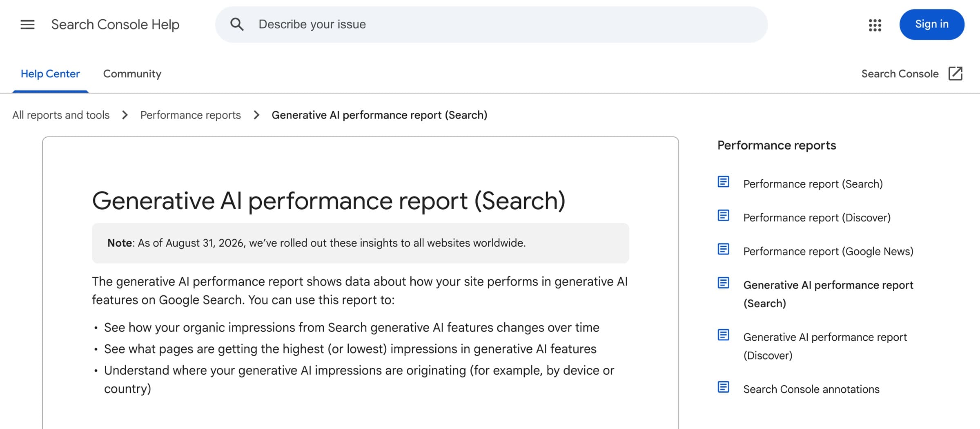Image resolution: width=980 pixels, height=429 pixels.
Task: Click the article's main heading
Action: coord(329,201)
